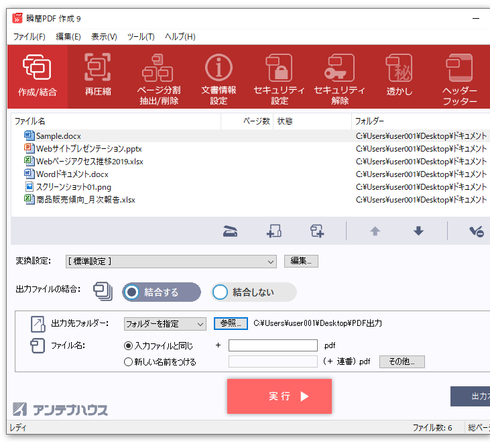Open the ページ分割 抽出/削除 tool
The width and height of the screenshot is (490, 448).
tap(158, 77)
